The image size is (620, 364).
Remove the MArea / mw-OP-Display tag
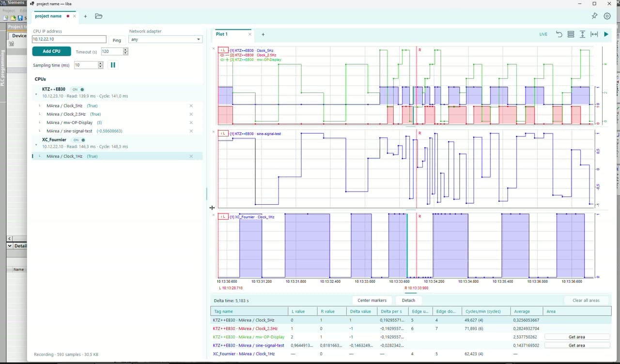191,122
